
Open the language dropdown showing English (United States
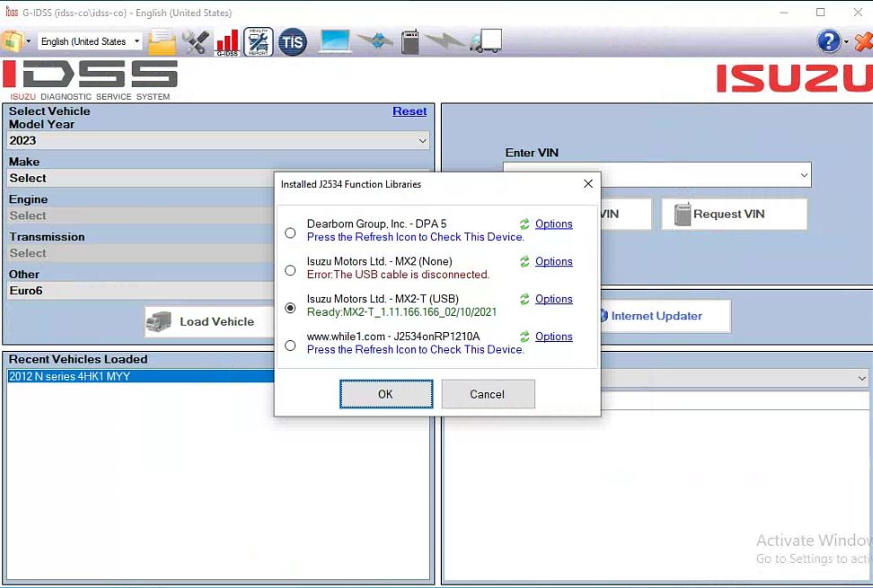90,41
